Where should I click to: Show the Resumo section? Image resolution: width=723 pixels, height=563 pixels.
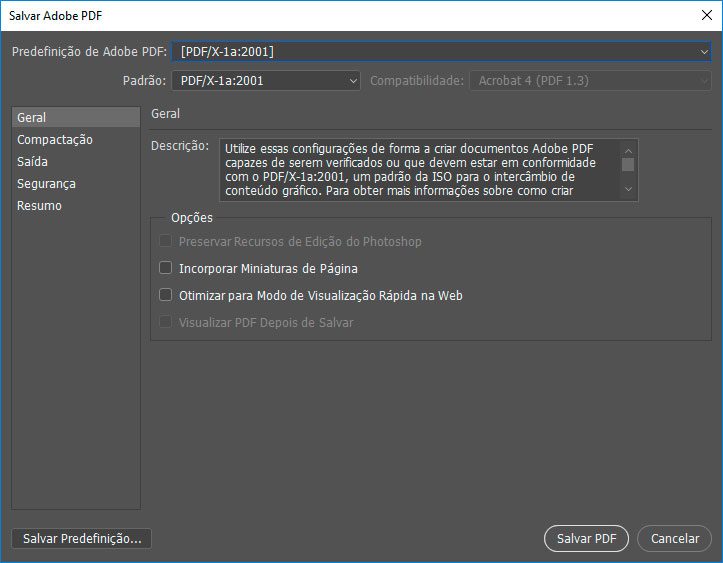pyautogui.click(x=39, y=206)
